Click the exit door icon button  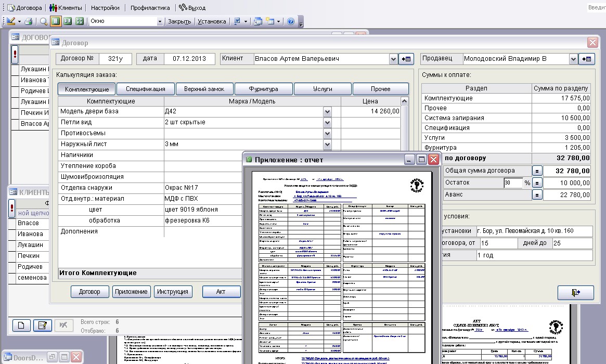(x=575, y=293)
